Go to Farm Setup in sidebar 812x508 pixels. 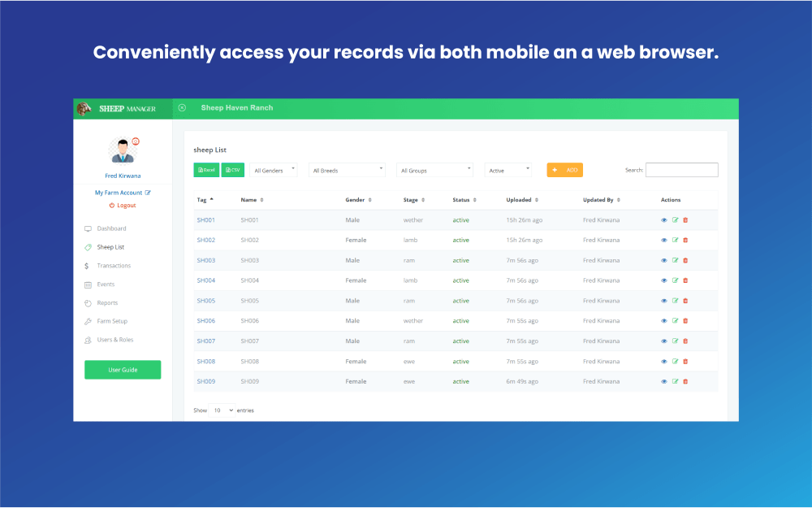point(112,321)
